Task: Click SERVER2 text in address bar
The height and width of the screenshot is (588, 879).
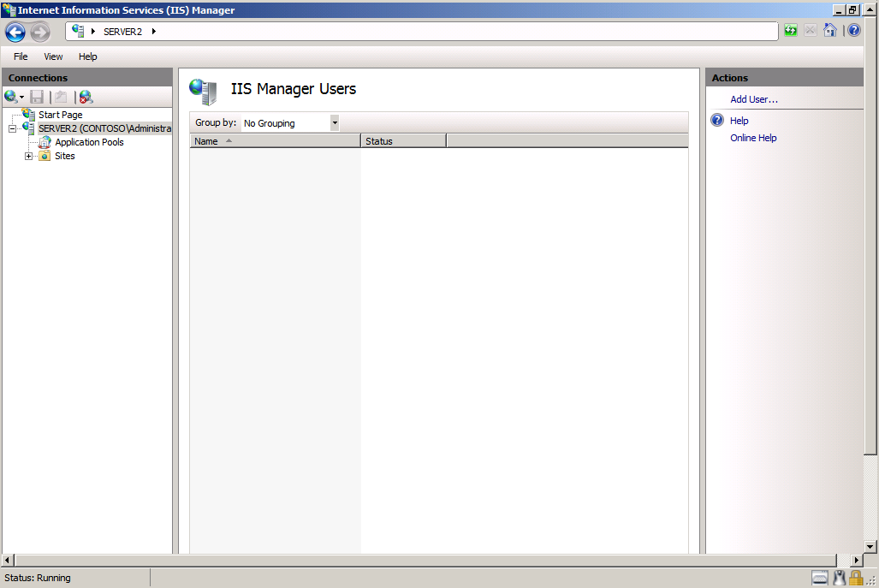Action: 122,32
